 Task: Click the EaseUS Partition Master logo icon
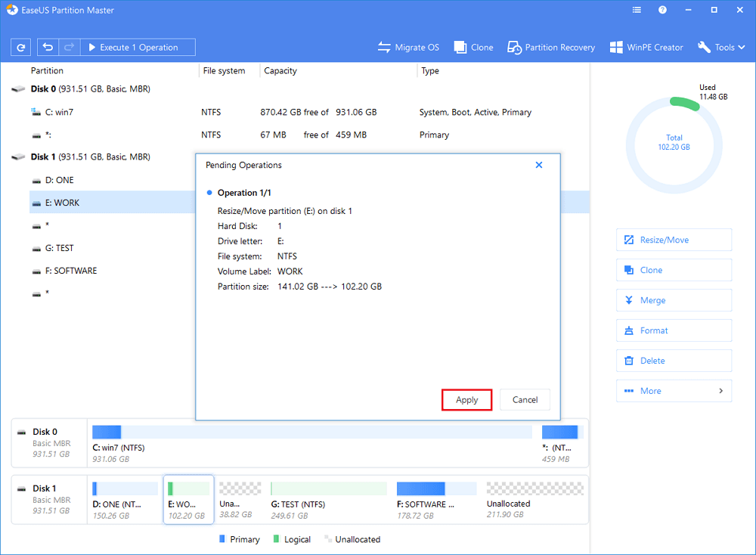[11, 10]
